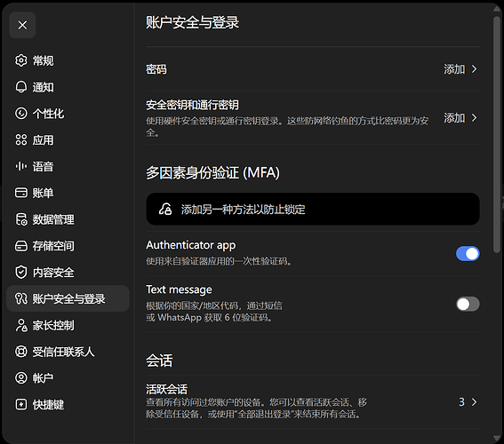Click the 个性化 personalization icon
This screenshot has width=504, height=444.
pos(21,114)
